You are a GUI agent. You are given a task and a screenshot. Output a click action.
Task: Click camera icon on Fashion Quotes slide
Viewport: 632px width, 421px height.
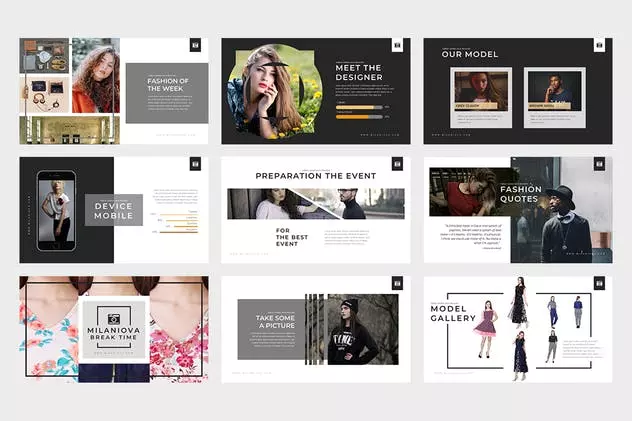599,164
